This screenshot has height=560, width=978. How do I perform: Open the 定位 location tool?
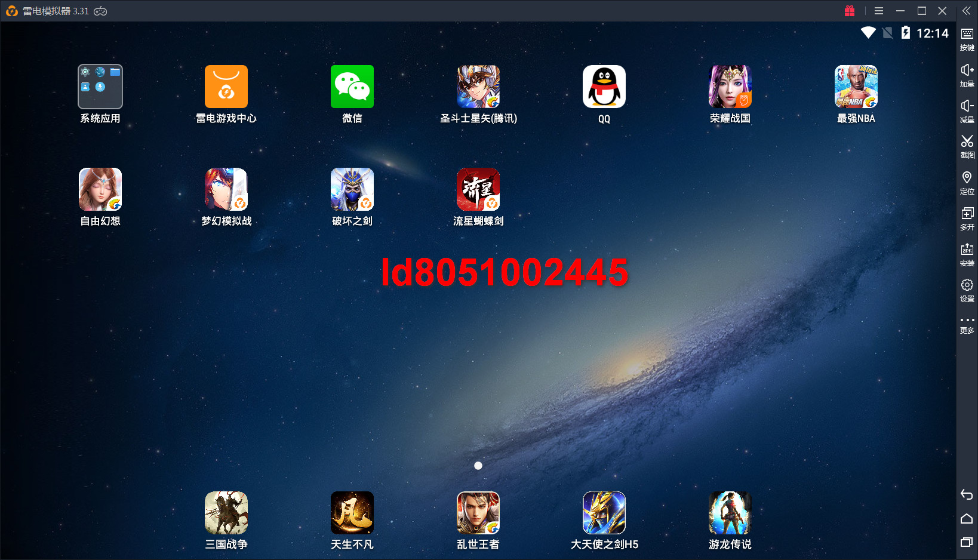(967, 181)
